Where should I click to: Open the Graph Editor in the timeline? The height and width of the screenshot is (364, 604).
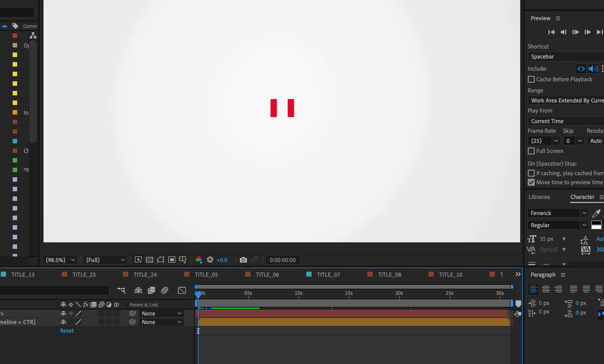point(182,290)
